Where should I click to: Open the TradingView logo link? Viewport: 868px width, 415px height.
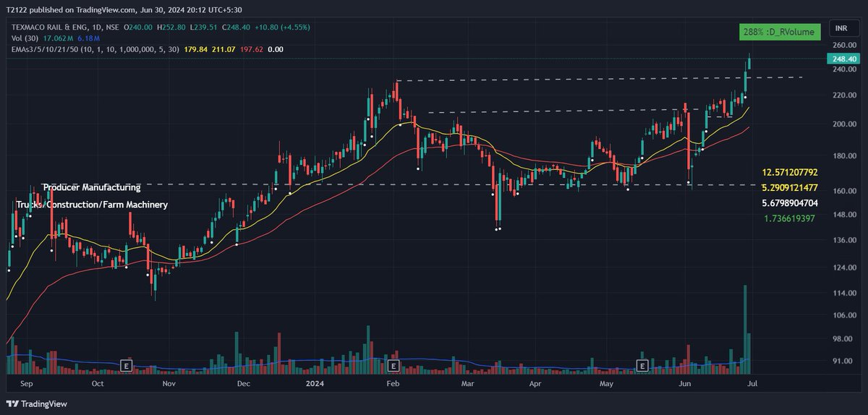click(x=37, y=403)
